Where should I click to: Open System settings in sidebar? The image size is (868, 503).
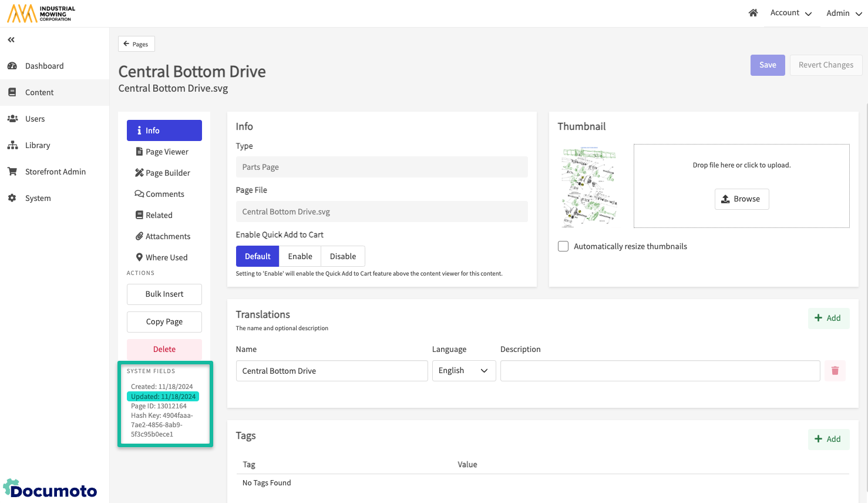[x=38, y=198]
